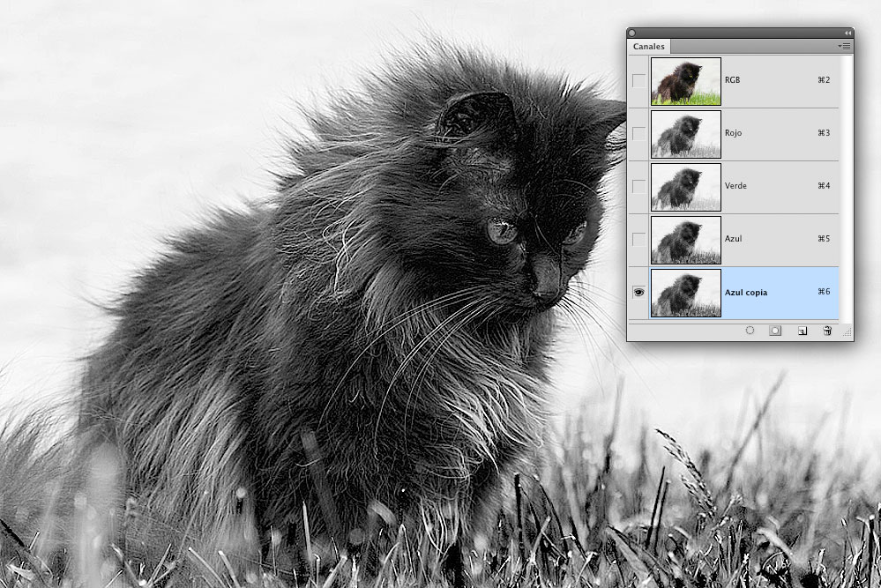Select the Verde channel name
The width and height of the screenshot is (881, 588).
click(735, 185)
